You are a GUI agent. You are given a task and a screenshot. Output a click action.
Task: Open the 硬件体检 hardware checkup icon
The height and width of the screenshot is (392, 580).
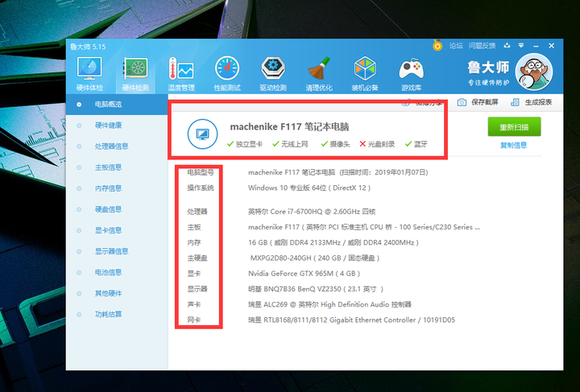89,74
